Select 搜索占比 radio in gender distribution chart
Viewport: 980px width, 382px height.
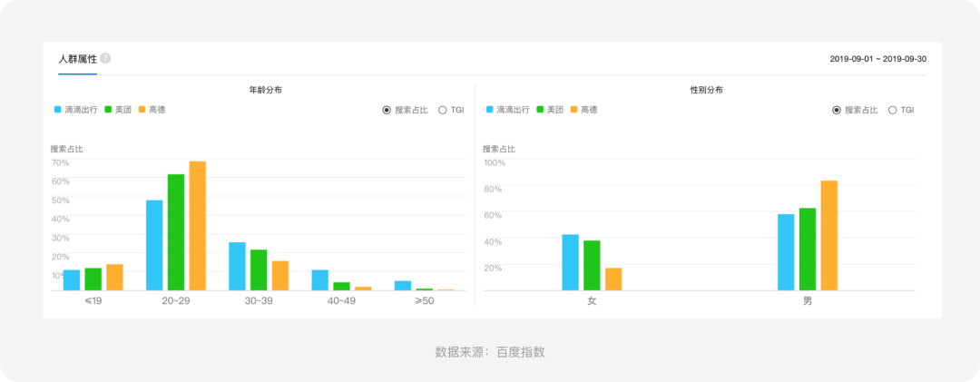click(855, 110)
